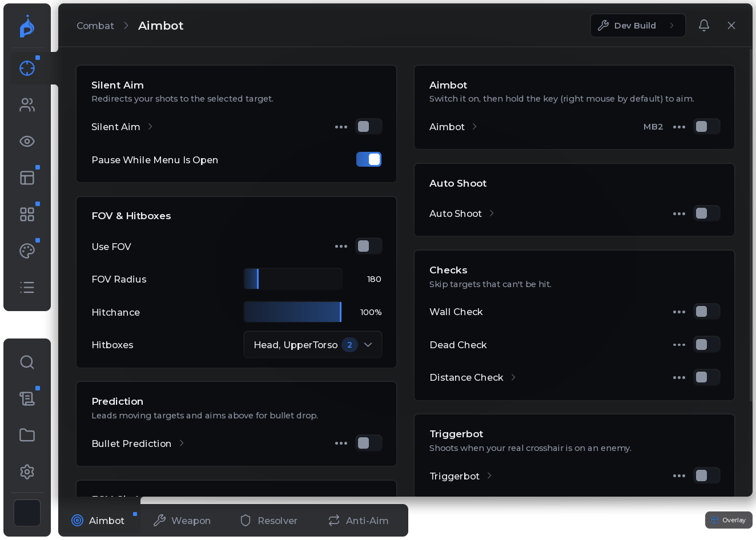The image size is (756, 540).
Task: Click the selected hitboxes count badge 2
Action: (349, 345)
